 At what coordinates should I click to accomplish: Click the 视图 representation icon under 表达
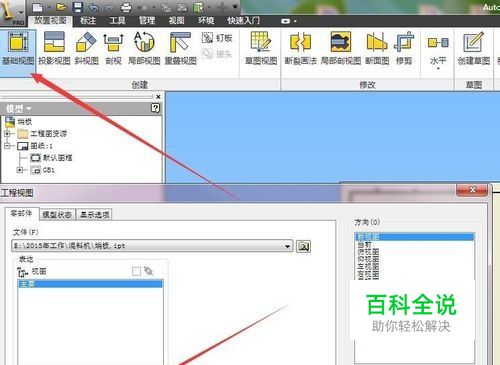pyautogui.click(x=22, y=272)
